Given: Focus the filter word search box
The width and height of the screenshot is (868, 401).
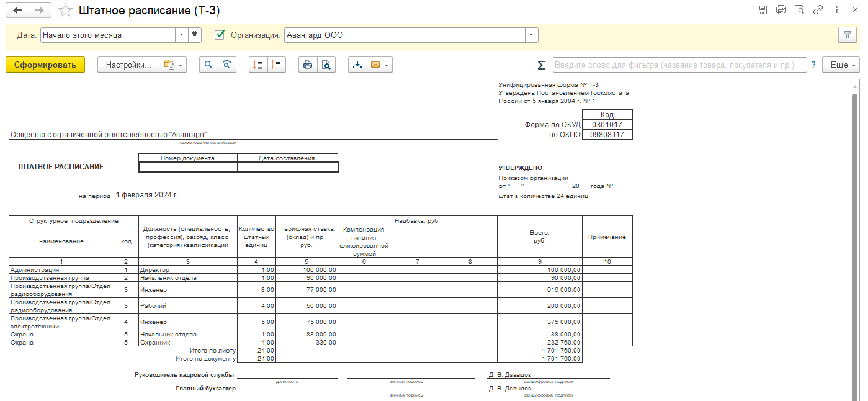Looking at the screenshot, I should 679,65.
